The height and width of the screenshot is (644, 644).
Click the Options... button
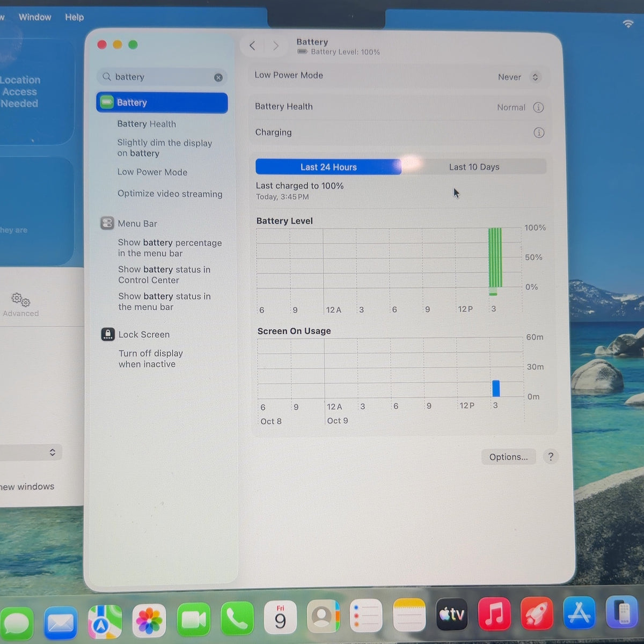pyautogui.click(x=509, y=457)
